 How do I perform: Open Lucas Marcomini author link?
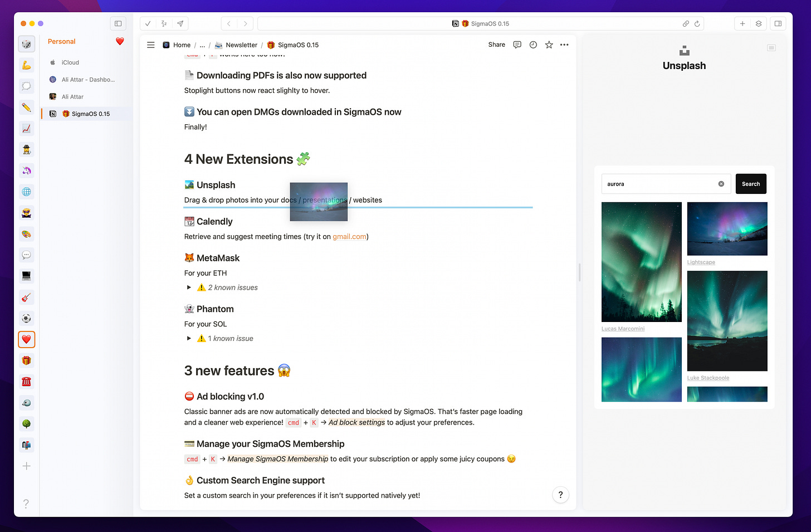623,329
